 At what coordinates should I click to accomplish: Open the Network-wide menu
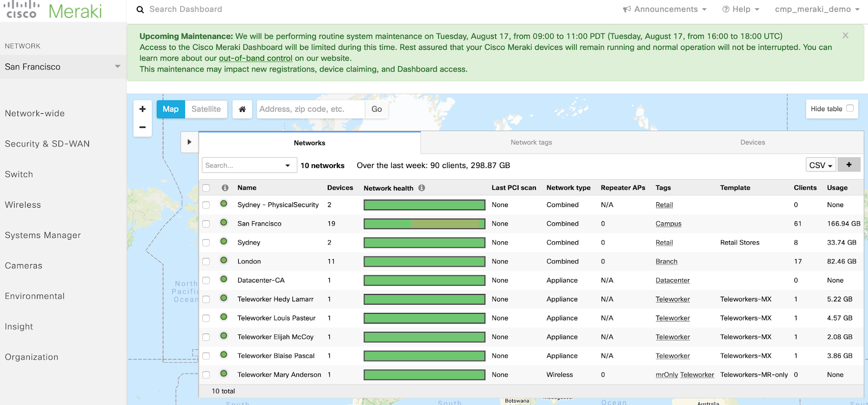(x=35, y=113)
